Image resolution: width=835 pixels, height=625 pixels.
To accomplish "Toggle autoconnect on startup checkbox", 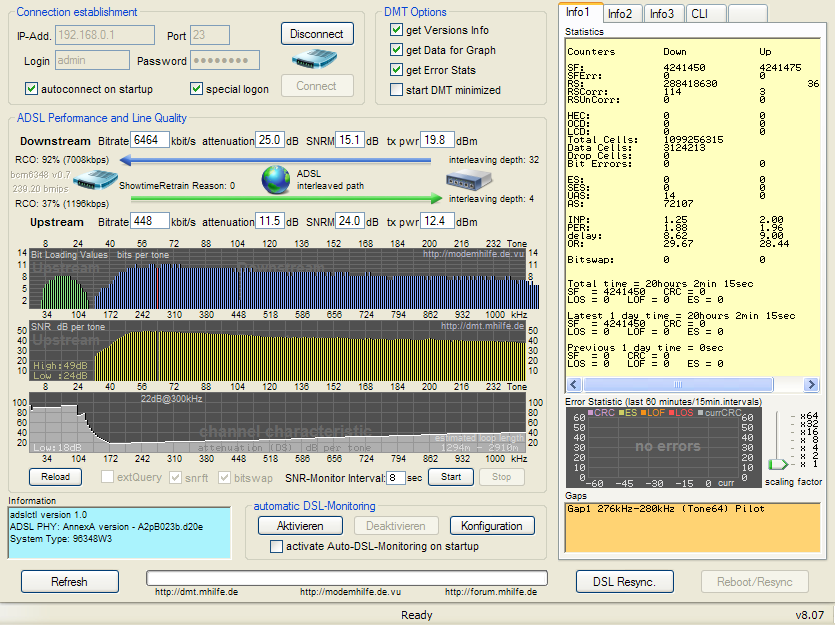I will 31,89.
